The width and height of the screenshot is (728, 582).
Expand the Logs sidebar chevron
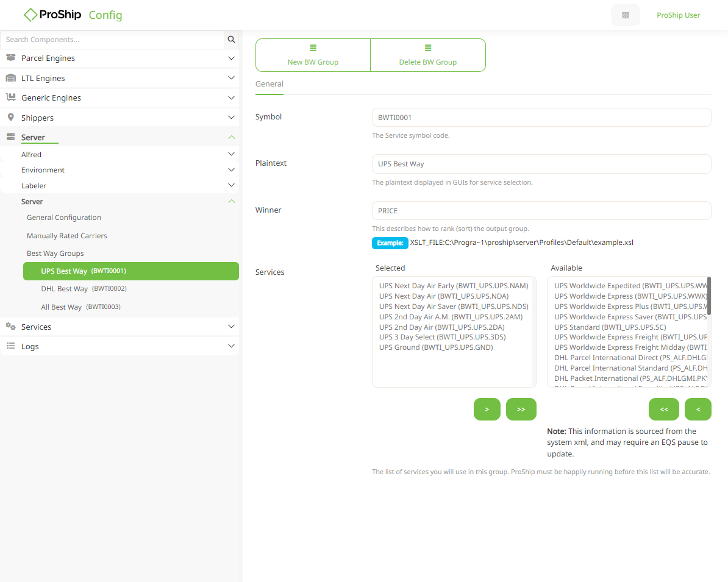(x=231, y=346)
